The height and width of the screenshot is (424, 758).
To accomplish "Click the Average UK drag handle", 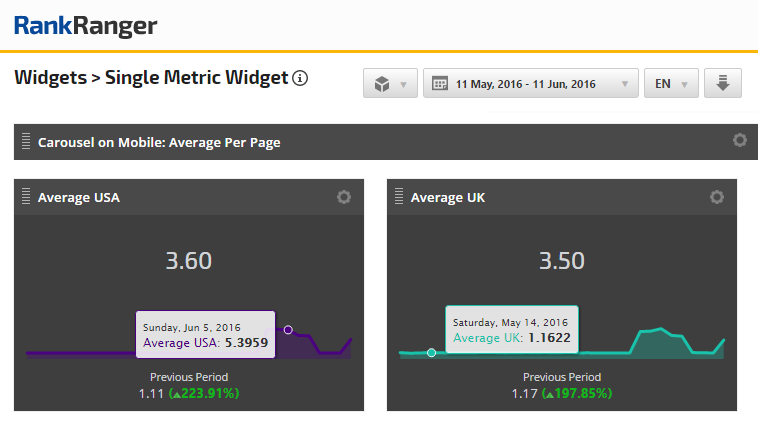I will pyautogui.click(x=399, y=197).
